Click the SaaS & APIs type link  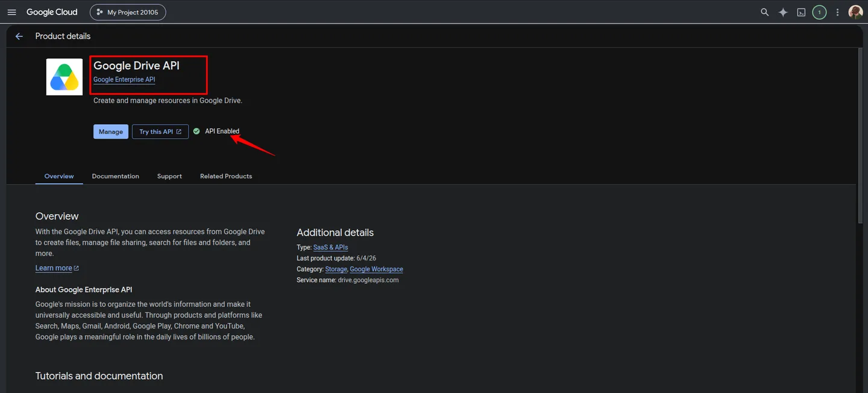click(330, 247)
